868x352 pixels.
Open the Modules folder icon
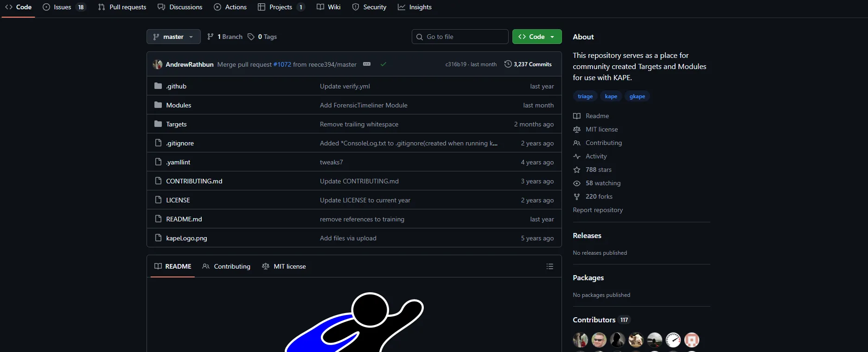point(158,105)
